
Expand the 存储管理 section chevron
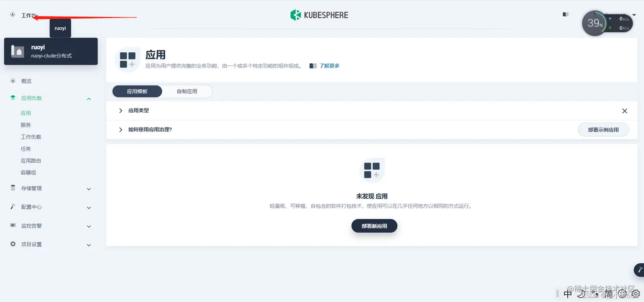click(x=89, y=189)
